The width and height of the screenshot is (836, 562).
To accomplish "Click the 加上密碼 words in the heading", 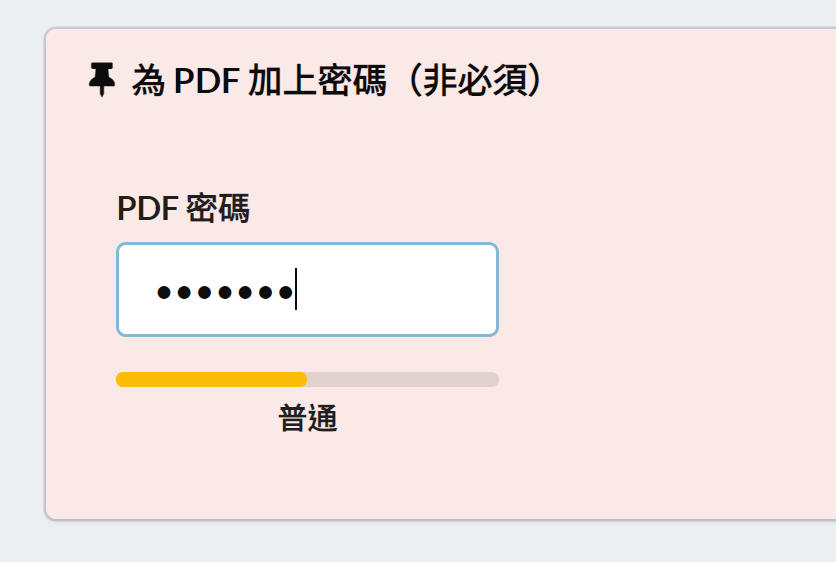I will [317, 81].
